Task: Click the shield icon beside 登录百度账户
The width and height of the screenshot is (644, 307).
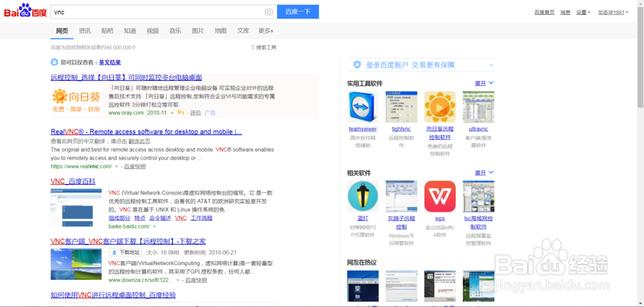Action: [357, 65]
